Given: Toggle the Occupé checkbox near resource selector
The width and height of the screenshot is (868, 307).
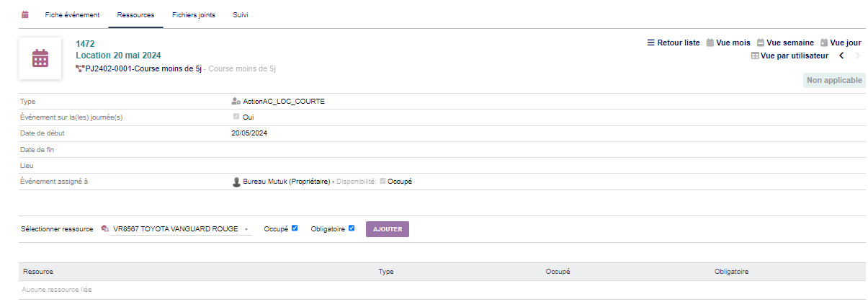Looking at the screenshot, I should click(295, 228).
